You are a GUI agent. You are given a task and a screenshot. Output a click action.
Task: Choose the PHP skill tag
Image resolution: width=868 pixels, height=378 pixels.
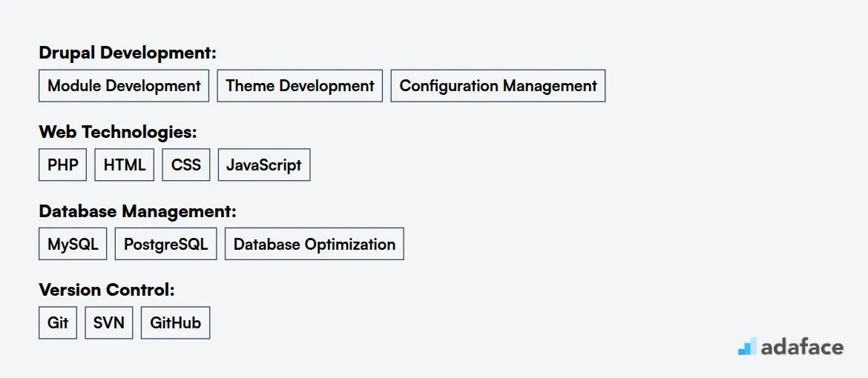point(62,165)
